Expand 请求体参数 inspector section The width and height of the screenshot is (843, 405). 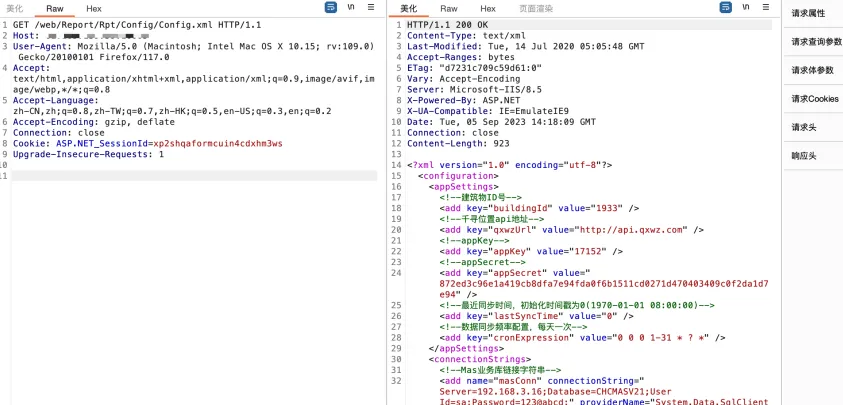point(813,70)
